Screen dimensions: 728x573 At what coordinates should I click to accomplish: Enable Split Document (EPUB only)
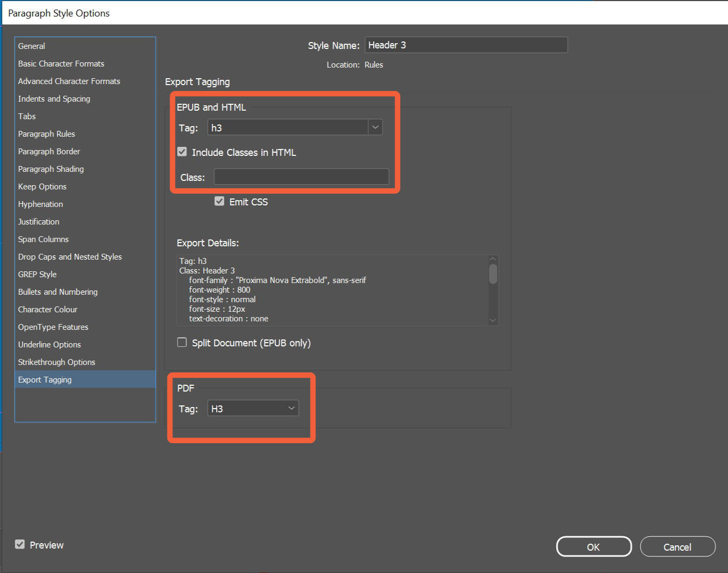click(x=182, y=342)
